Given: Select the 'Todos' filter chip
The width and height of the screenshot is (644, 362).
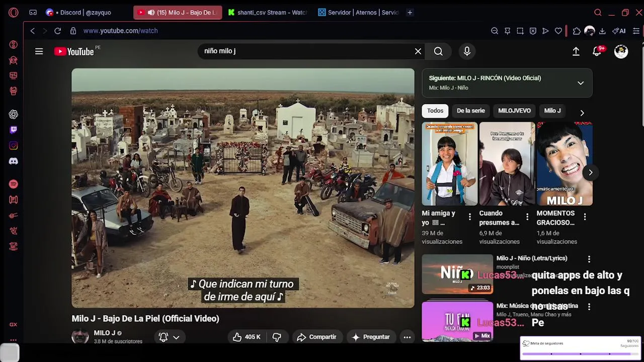Looking at the screenshot, I should [x=435, y=111].
